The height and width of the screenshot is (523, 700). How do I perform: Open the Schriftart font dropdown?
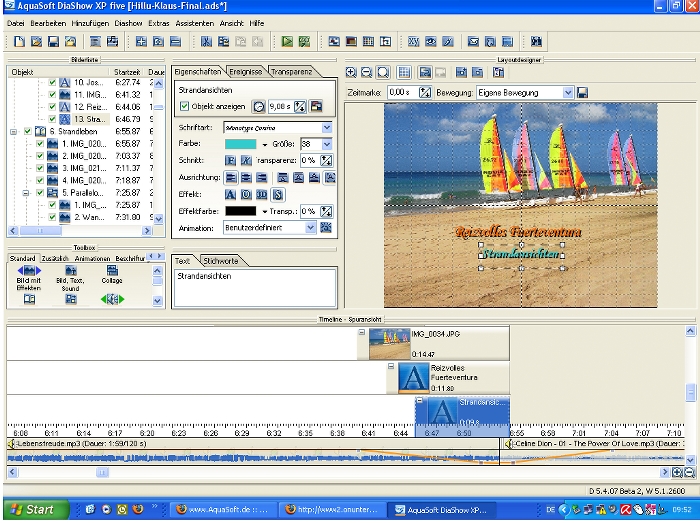pos(327,128)
